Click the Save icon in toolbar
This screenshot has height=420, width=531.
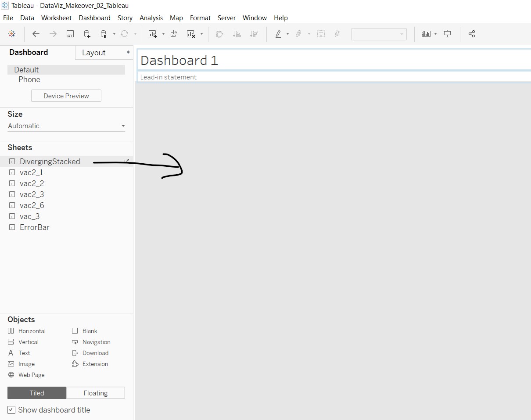70,34
